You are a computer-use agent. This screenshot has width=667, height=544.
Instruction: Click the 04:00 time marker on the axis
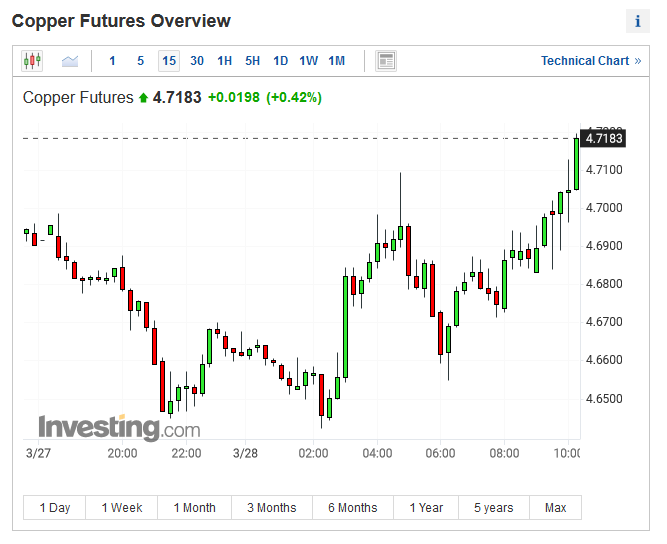click(x=377, y=453)
